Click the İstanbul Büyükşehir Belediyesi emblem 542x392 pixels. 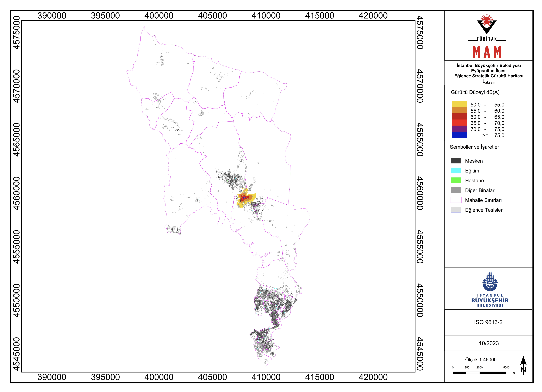tap(490, 289)
